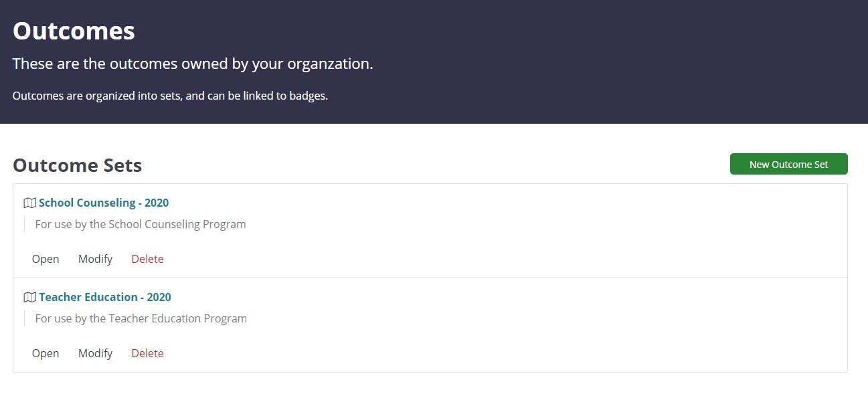The width and height of the screenshot is (868, 402).
Task: Click the vertical quote bar beside School Counseling description
Action: (25, 224)
